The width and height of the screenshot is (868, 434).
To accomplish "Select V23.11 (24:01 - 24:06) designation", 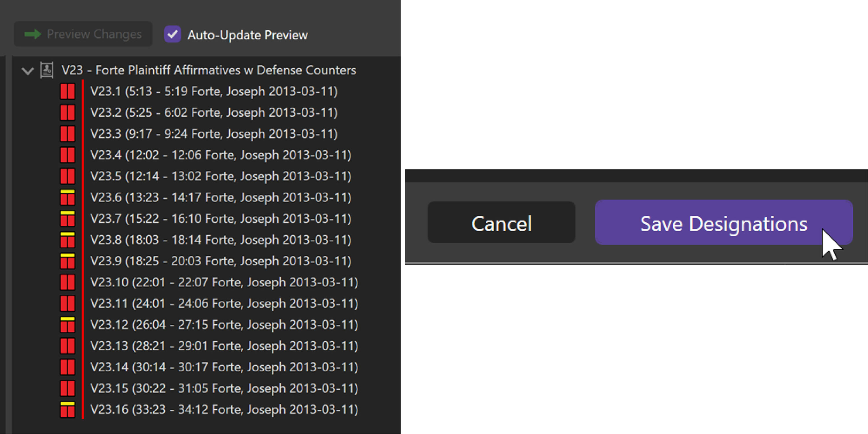I will point(224,303).
